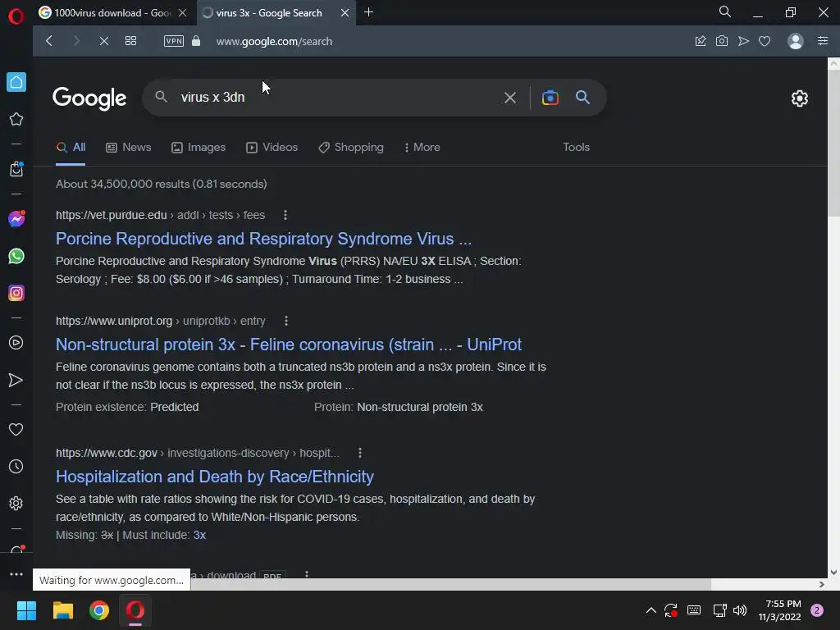Screen dimensions: 840x630
Task: Select the All results tab
Action: click(x=71, y=148)
